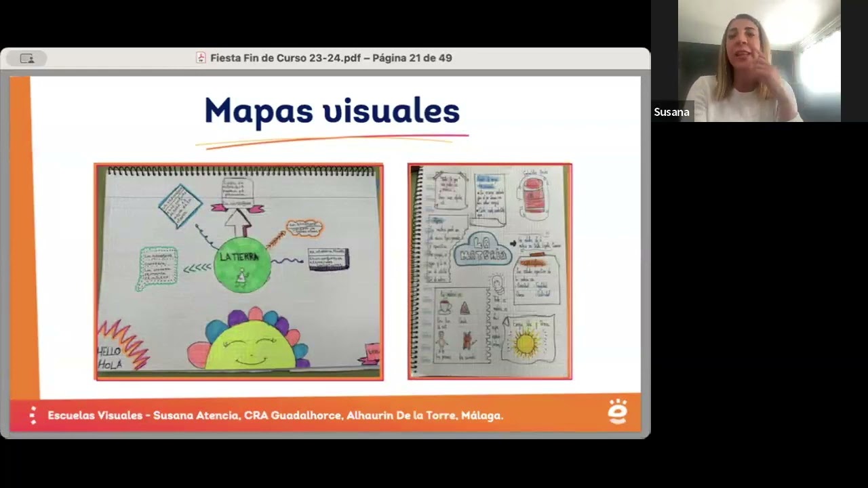Viewport: 868px width, 488px height.
Task: Click the white logo icon in slide footer
Action: 618,412
